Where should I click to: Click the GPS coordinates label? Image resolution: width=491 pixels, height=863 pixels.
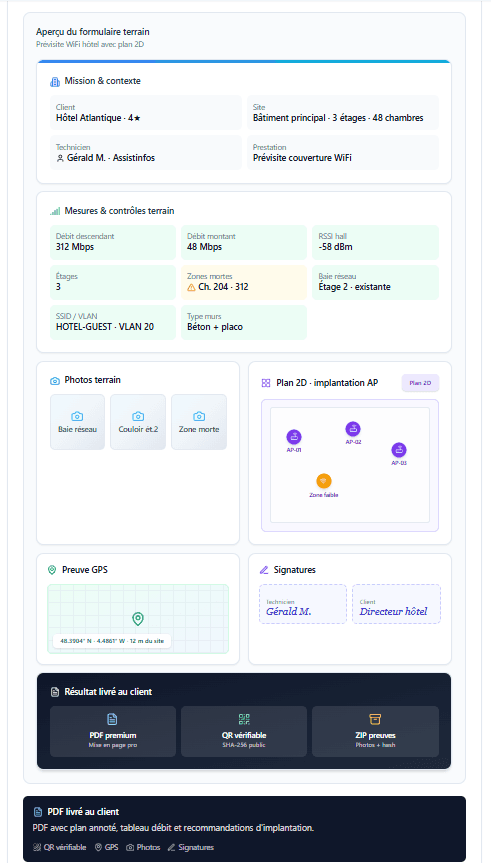tap(112, 641)
